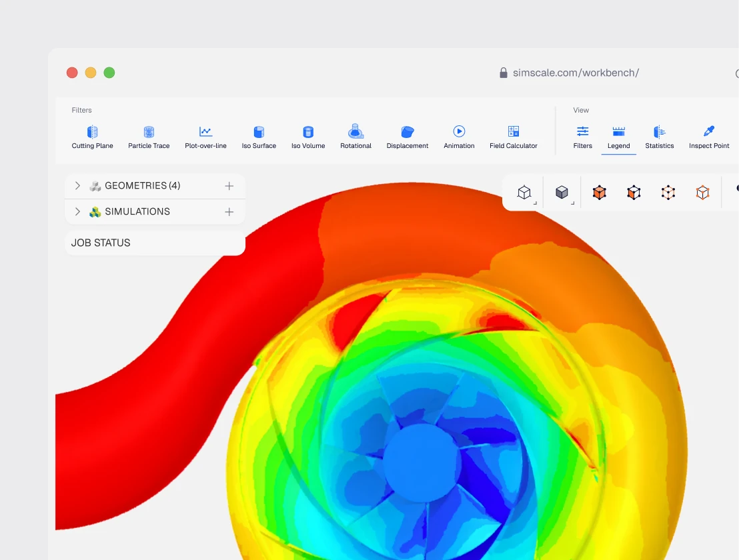Open the Displacement filter
Screen dimensions: 739x560
pos(408,137)
